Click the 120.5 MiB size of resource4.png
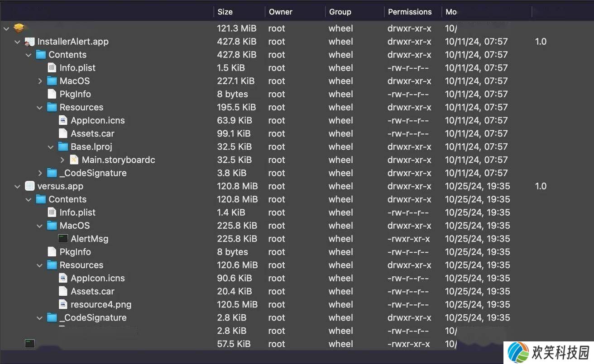This screenshot has width=594, height=364. (x=237, y=304)
